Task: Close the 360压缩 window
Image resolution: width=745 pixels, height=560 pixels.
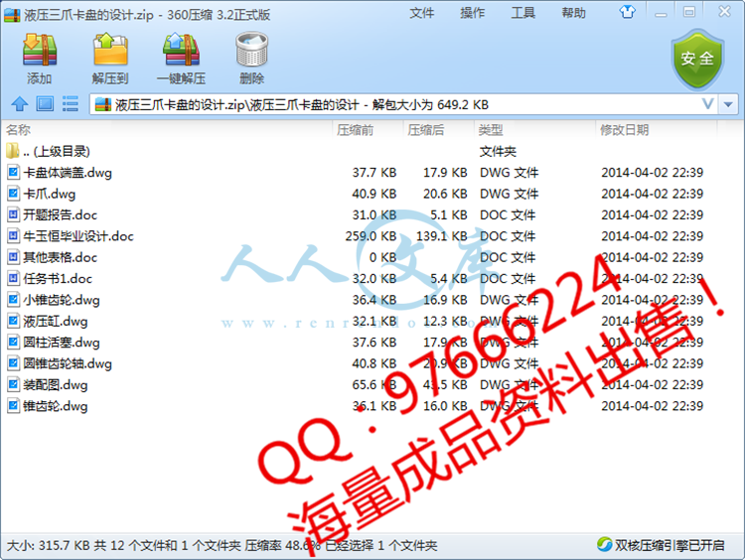Action: tap(724, 11)
